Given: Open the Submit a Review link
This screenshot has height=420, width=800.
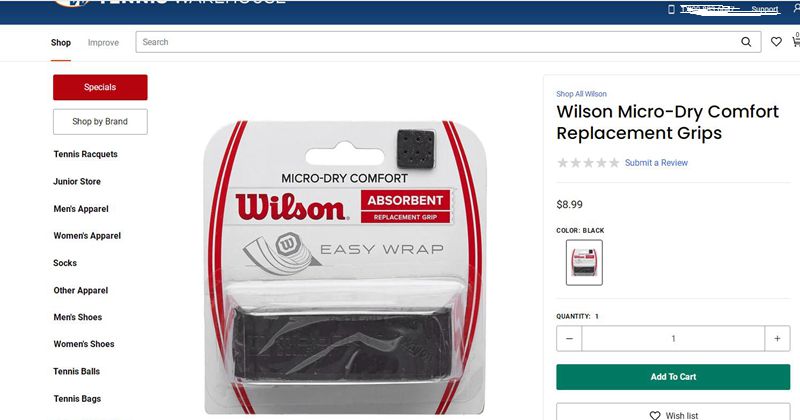Looking at the screenshot, I should pyautogui.click(x=656, y=163).
